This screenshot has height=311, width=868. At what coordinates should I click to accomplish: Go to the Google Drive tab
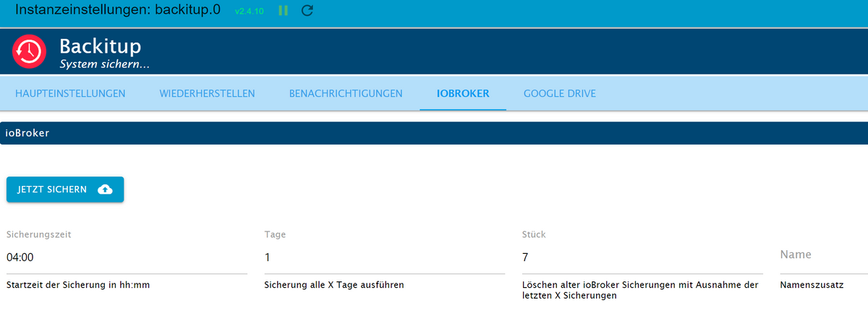560,93
